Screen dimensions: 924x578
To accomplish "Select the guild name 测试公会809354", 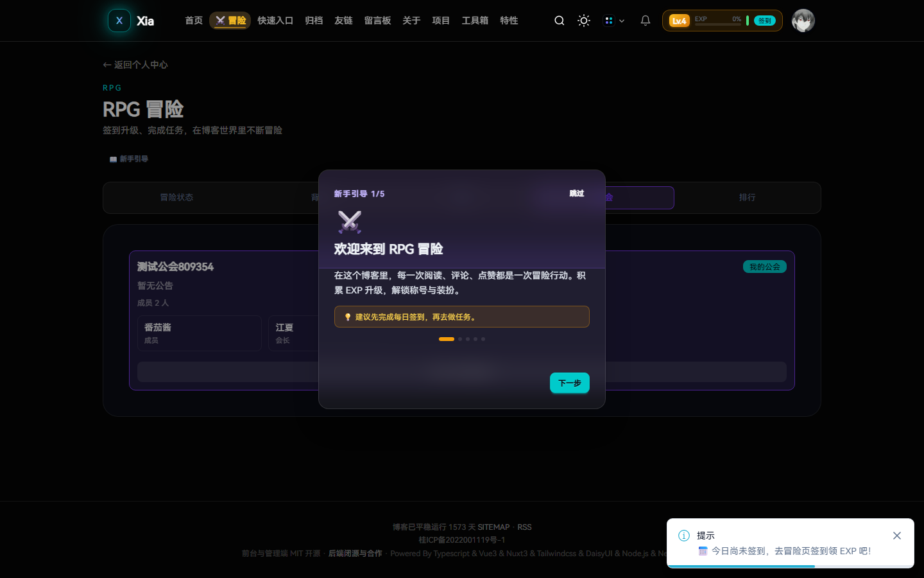I will click(x=175, y=267).
